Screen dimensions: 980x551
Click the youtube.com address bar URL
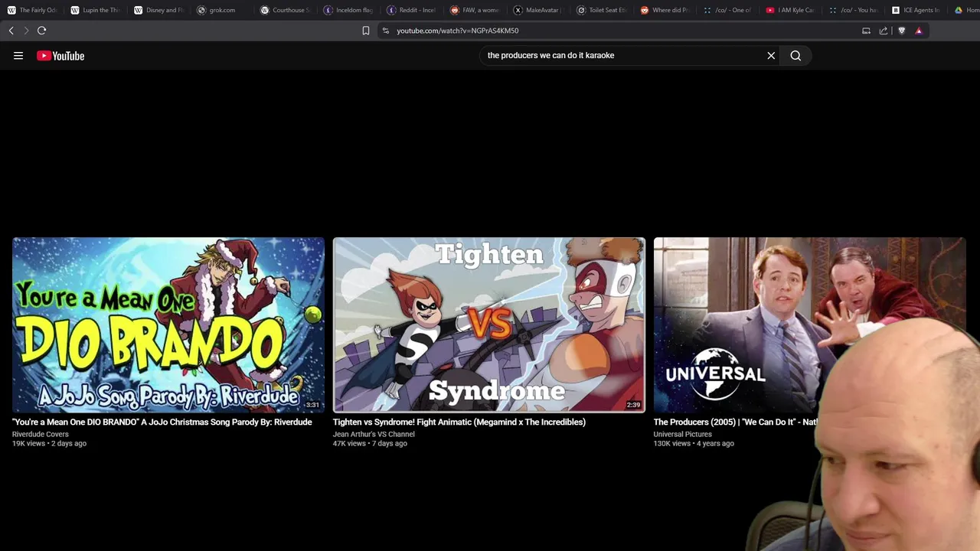(x=457, y=31)
